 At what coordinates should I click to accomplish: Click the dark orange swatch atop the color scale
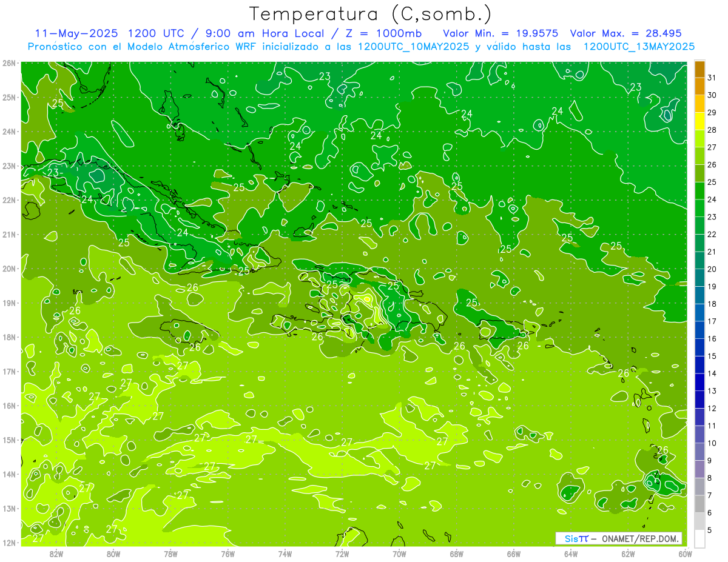tap(699, 69)
